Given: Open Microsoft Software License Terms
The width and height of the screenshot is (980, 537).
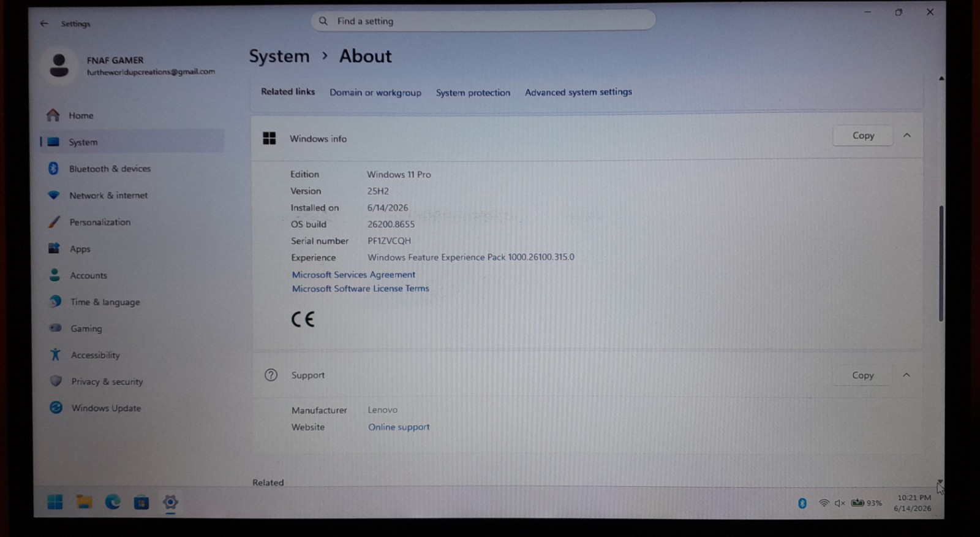Looking at the screenshot, I should coord(360,288).
